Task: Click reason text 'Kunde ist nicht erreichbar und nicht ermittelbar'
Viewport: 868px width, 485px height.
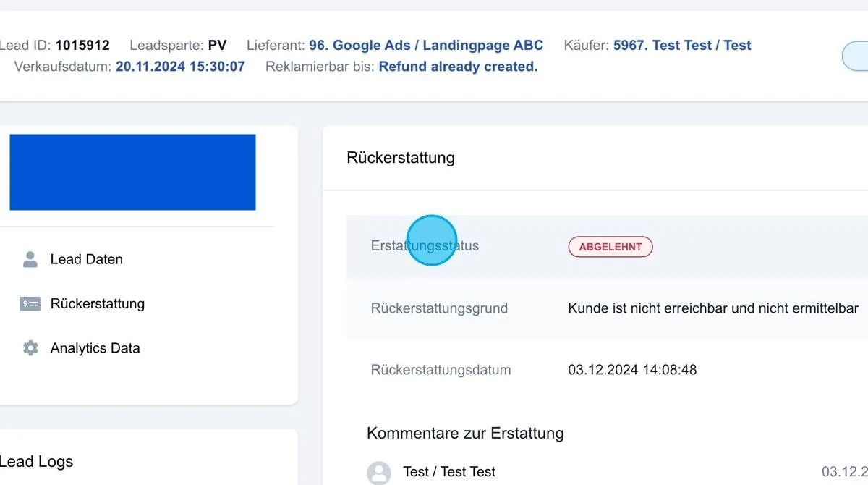Action: tap(713, 308)
